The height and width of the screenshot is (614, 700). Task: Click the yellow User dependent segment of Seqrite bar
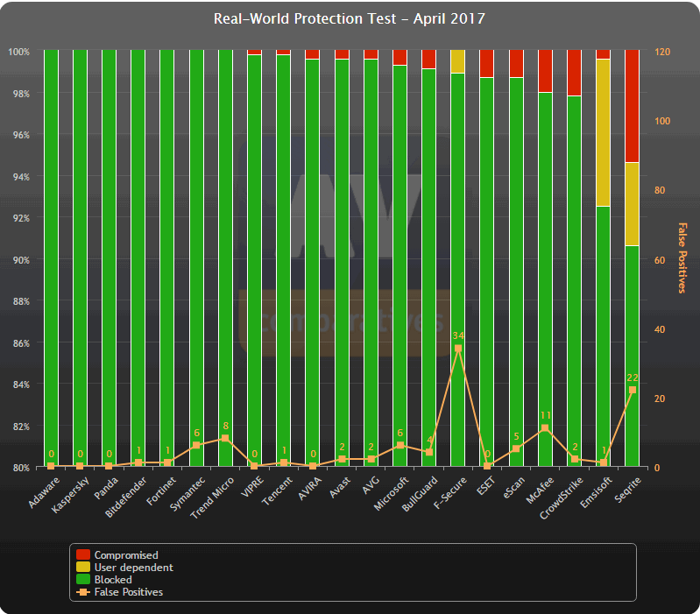[x=633, y=204]
